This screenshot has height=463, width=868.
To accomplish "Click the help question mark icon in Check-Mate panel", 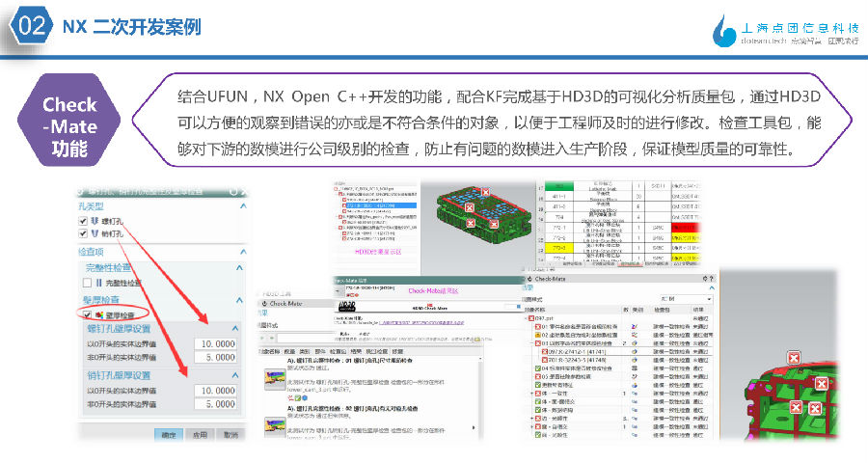I will [712, 279].
